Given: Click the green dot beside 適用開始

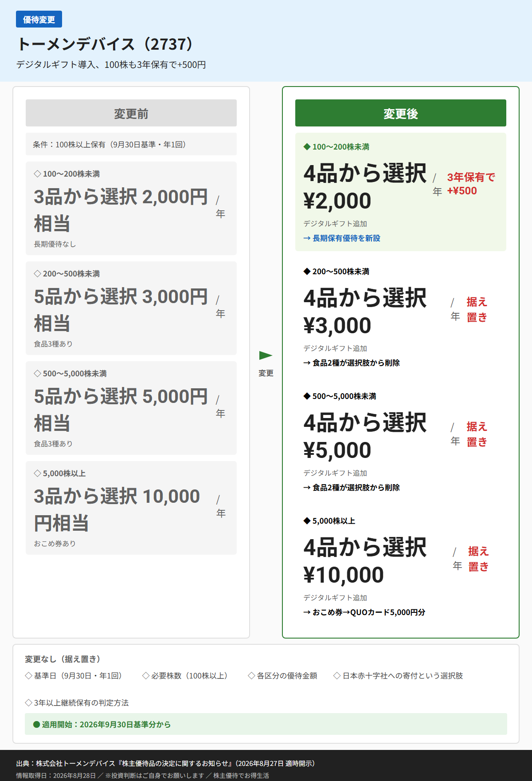Looking at the screenshot, I should [37, 725].
